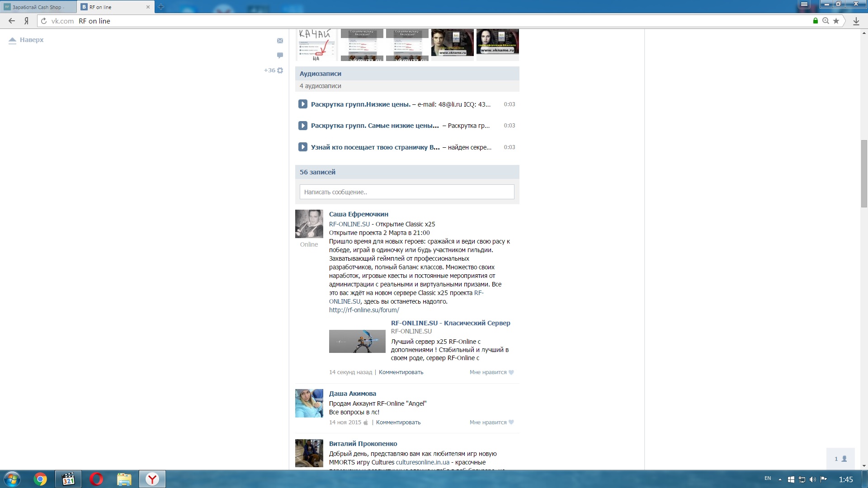Open the Yandex 'Я' home button
This screenshot has width=868, height=488.
click(x=27, y=21)
